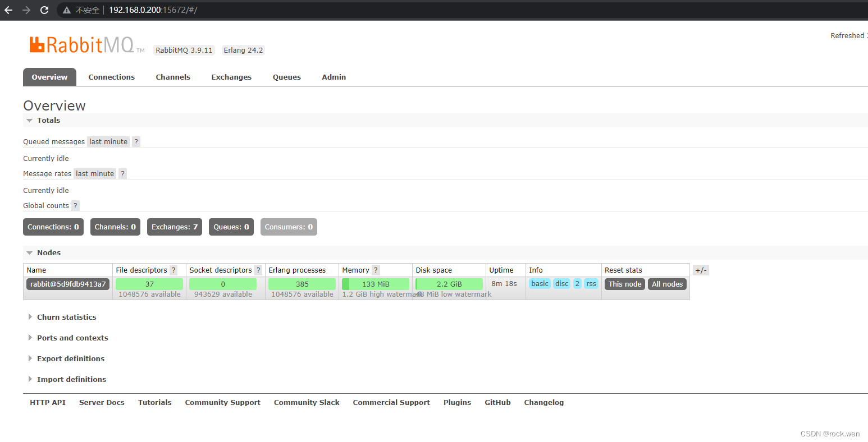Go back with the browser back arrow
This screenshot has width=868, height=442.
(x=8, y=10)
